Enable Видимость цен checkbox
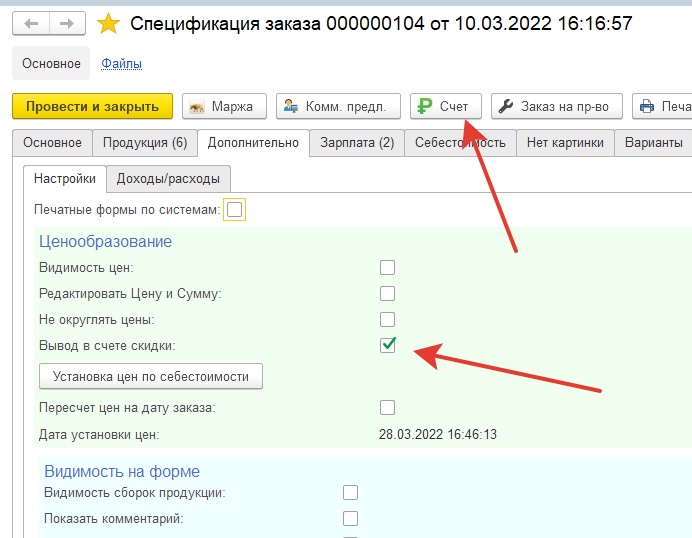The image size is (692, 538). [387, 267]
